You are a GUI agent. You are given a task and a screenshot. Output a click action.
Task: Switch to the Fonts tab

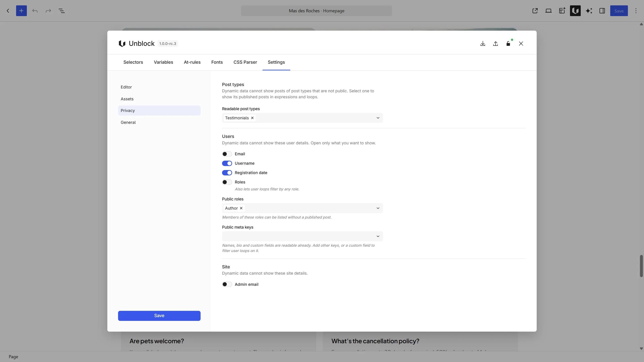pyautogui.click(x=217, y=62)
